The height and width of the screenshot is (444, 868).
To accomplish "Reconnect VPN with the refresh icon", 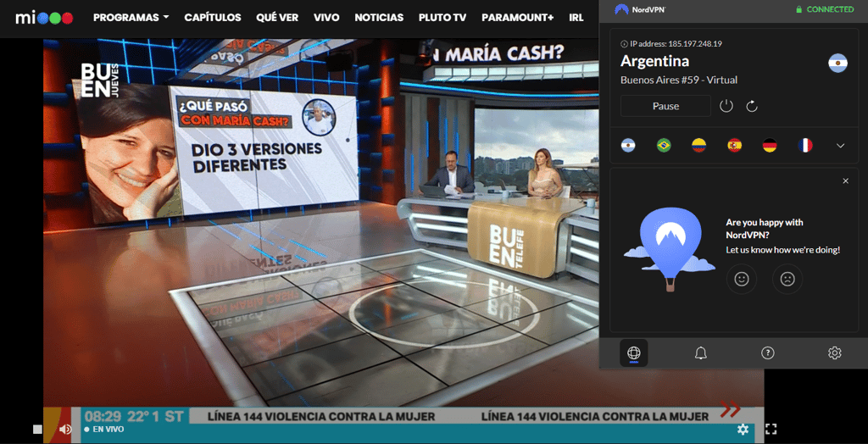I will tap(751, 106).
